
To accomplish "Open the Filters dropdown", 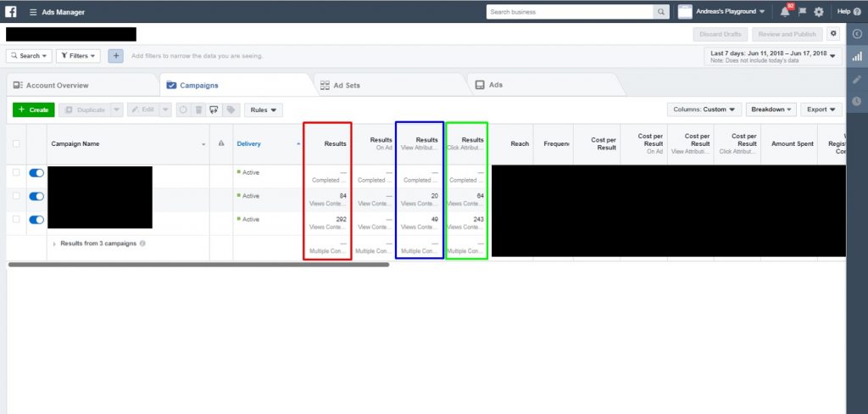I will point(78,56).
